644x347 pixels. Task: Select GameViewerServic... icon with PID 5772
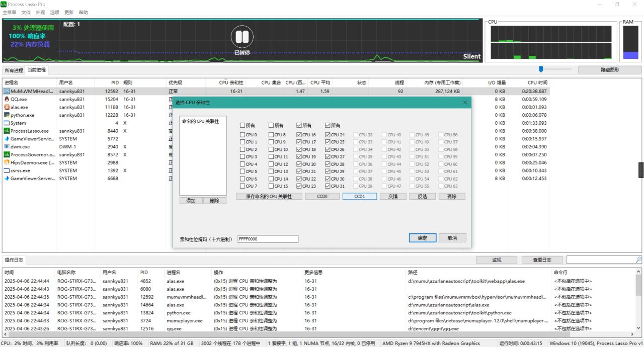click(x=7, y=139)
